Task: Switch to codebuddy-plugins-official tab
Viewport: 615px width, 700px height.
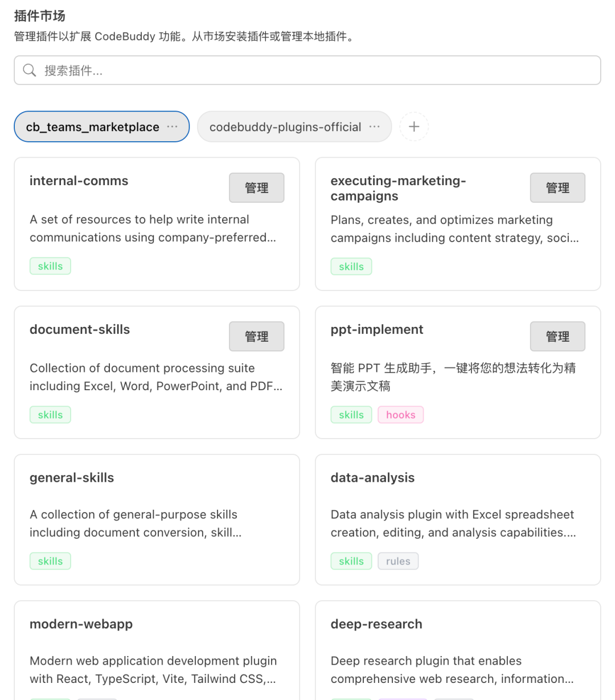Action: (285, 126)
